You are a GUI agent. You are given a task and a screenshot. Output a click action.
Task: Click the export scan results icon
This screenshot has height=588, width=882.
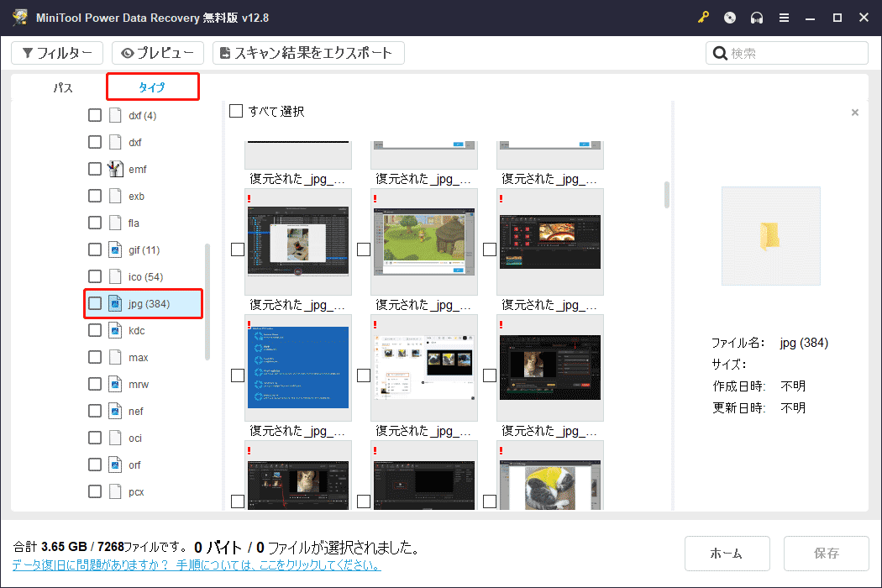225,52
